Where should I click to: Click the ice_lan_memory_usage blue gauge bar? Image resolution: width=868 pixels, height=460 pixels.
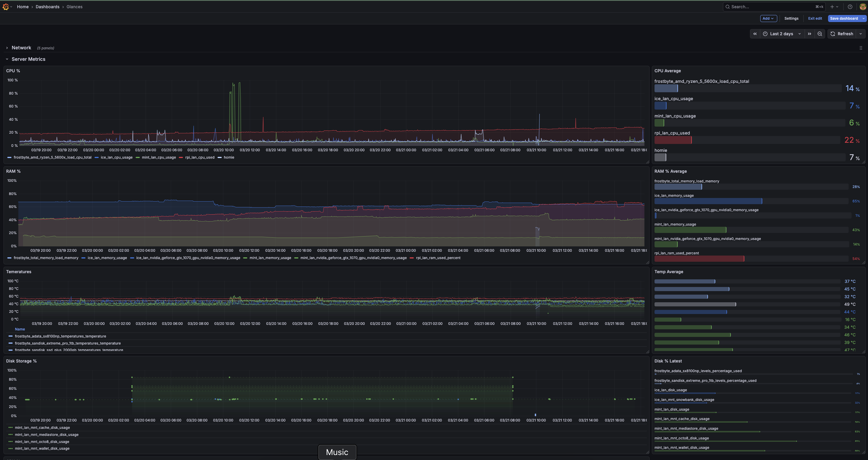coord(708,201)
